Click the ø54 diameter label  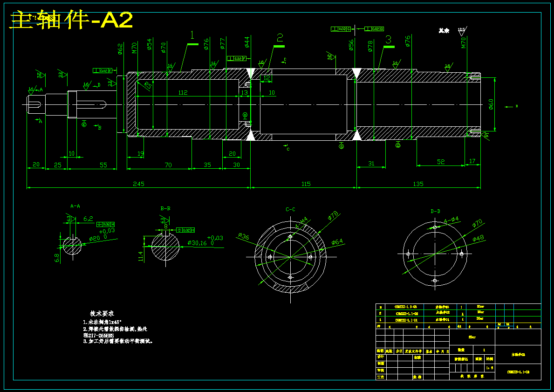click(149, 44)
